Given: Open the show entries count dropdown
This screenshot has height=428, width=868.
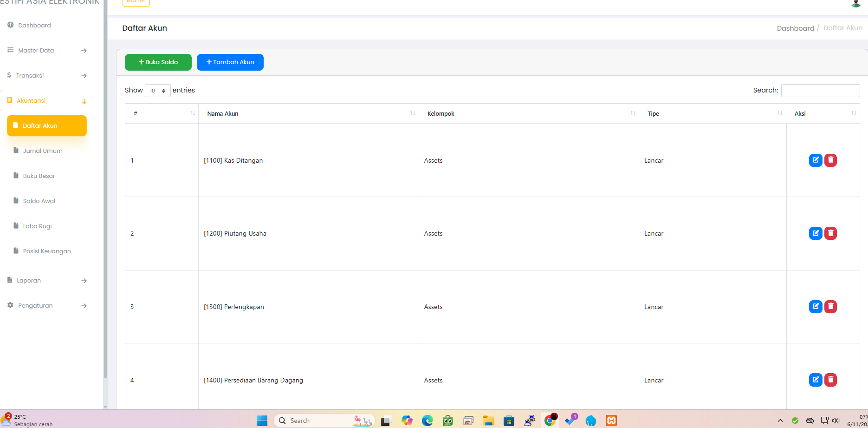Looking at the screenshot, I should [x=157, y=91].
